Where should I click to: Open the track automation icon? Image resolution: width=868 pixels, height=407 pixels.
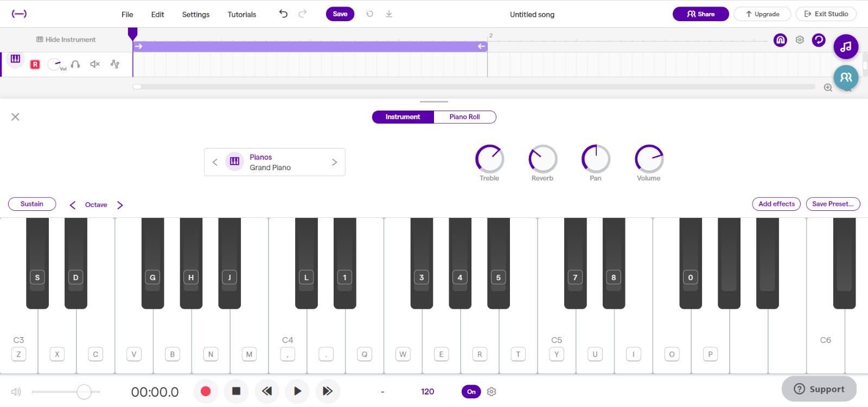click(114, 64)
